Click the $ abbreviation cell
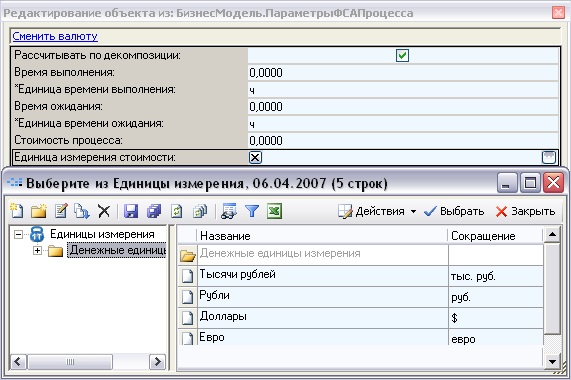 pos(496,318)
